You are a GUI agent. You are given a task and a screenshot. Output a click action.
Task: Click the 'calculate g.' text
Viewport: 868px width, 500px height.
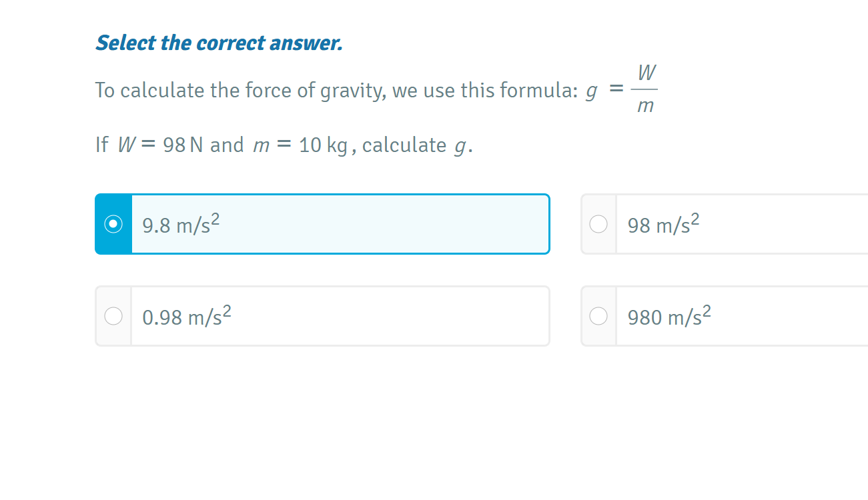coord(417,145)
